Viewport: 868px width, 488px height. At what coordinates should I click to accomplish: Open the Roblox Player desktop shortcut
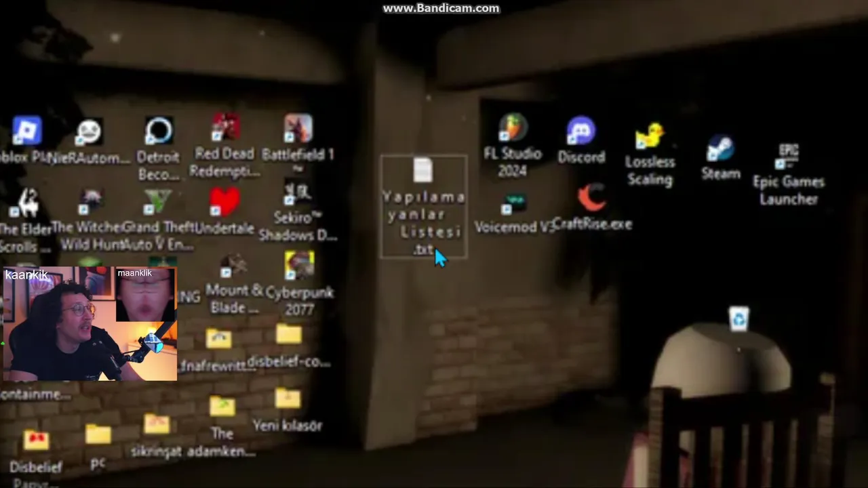tap(26, 131)
